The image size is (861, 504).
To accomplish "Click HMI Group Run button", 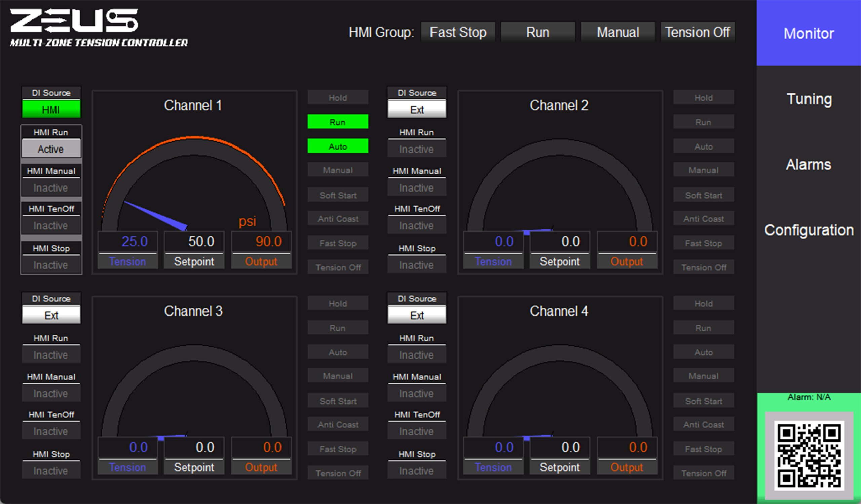I will (x=538, y=32).
